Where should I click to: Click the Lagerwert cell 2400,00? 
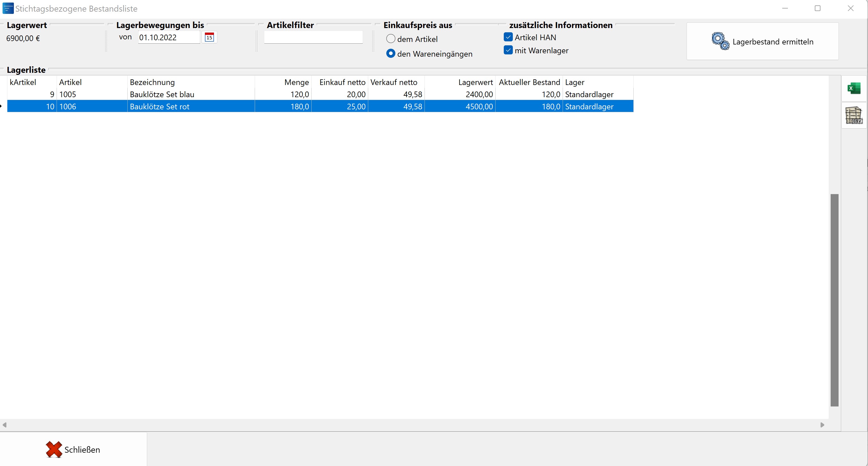(460, 94)
